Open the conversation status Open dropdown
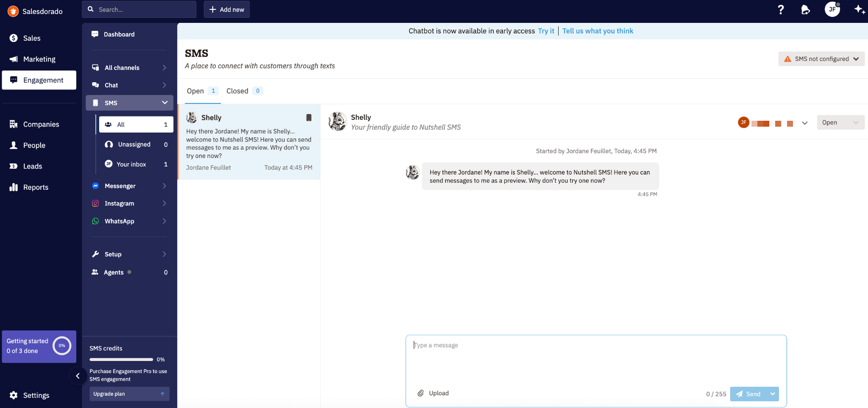Image resolution: width=868 pixels, height=408 pixels. click(840, 122)
